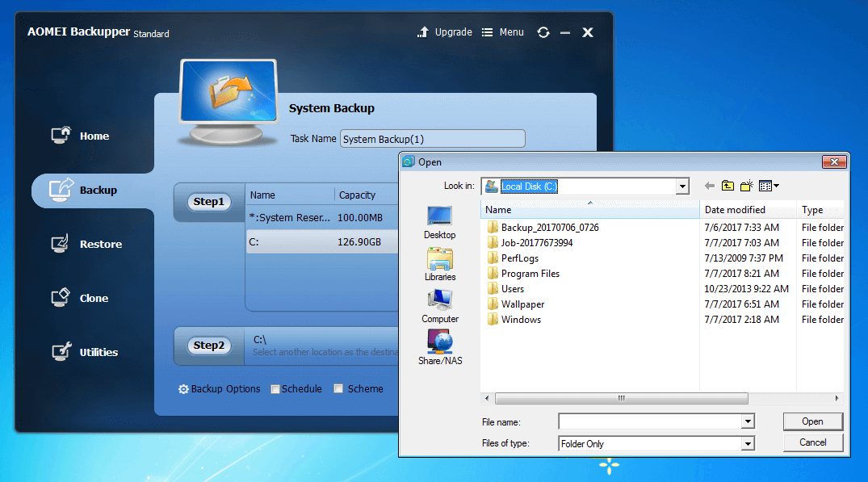Click the Upgrade arrow icon
This screenshot has width=868, height=482.
(423, 32)
